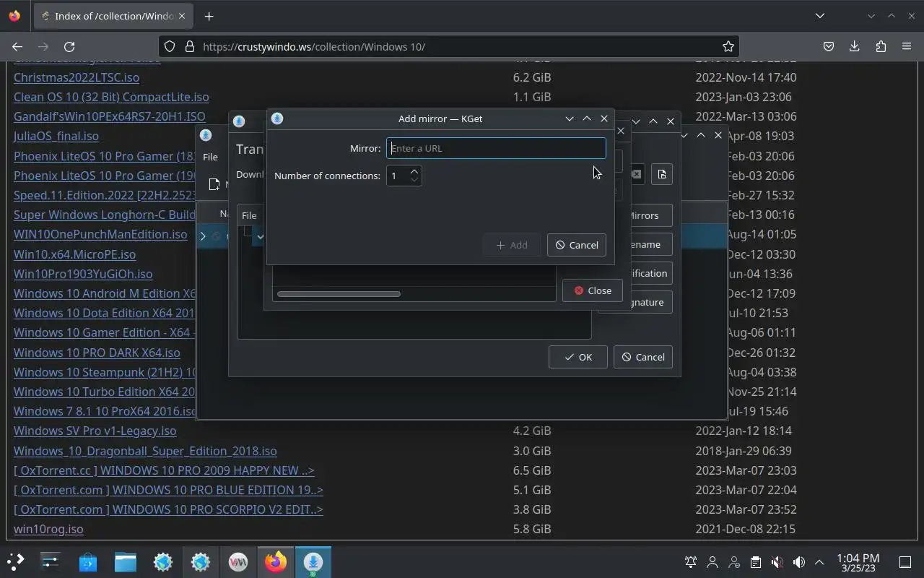Click the Add button in Add mirror dialog

(x=512, y=245)
